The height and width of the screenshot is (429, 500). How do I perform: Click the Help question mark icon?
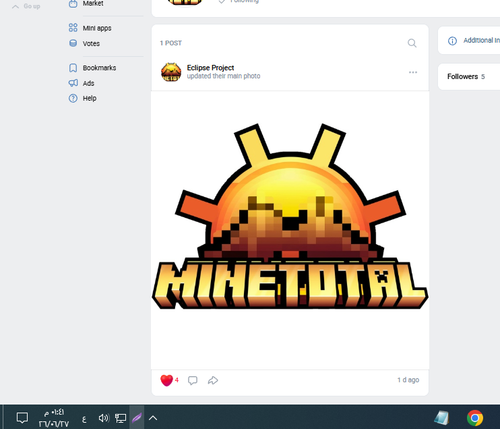point(73,98)
